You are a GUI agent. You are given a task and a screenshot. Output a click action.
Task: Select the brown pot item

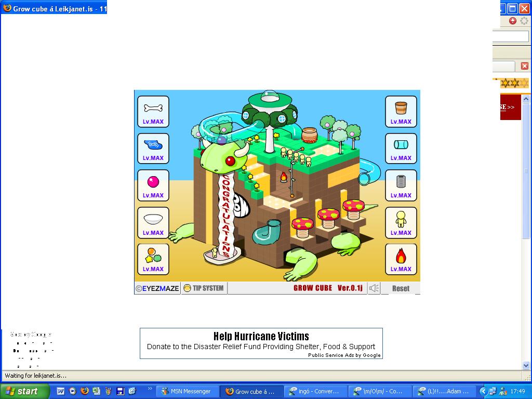click(x=401, y=112)
